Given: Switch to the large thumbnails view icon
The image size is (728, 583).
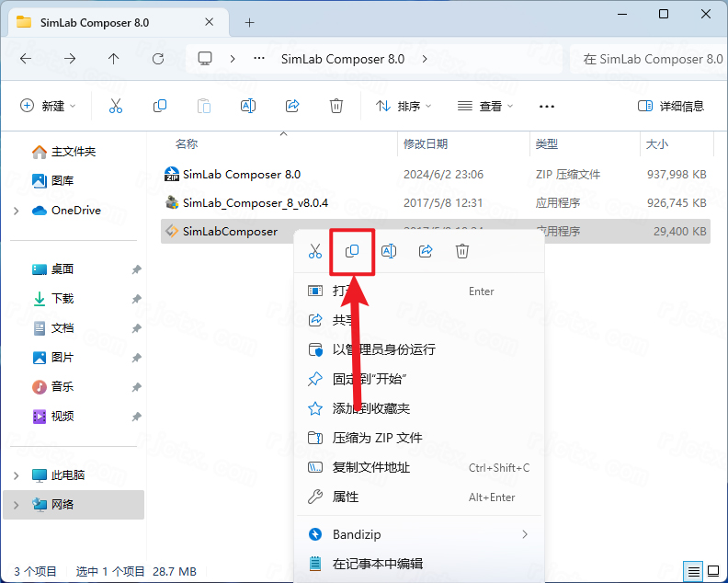Looking at the screenshot, I should (x=713, y=571).
